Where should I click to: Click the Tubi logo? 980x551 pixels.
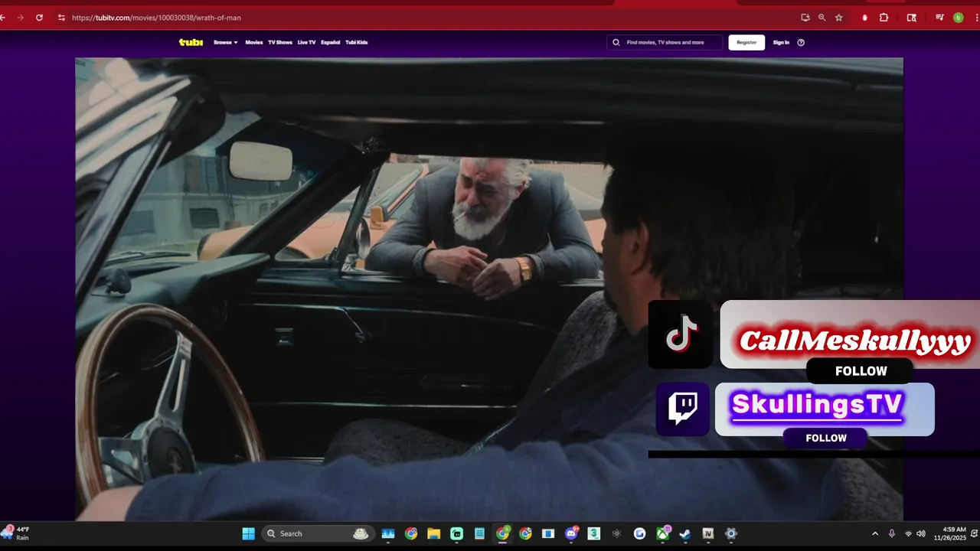pos(191,42)
